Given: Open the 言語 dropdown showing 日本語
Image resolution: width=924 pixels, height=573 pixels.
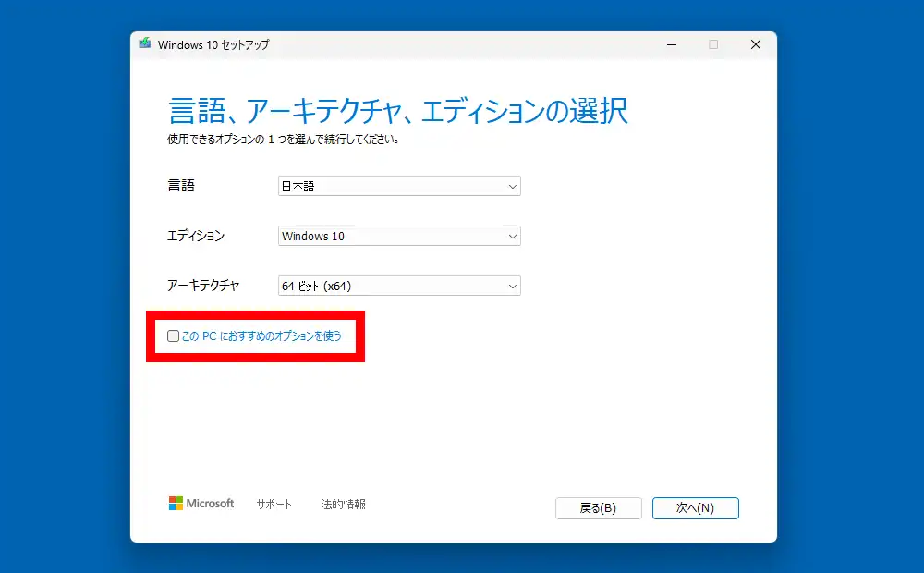Looking at the screenshot, I should [399, 187].
